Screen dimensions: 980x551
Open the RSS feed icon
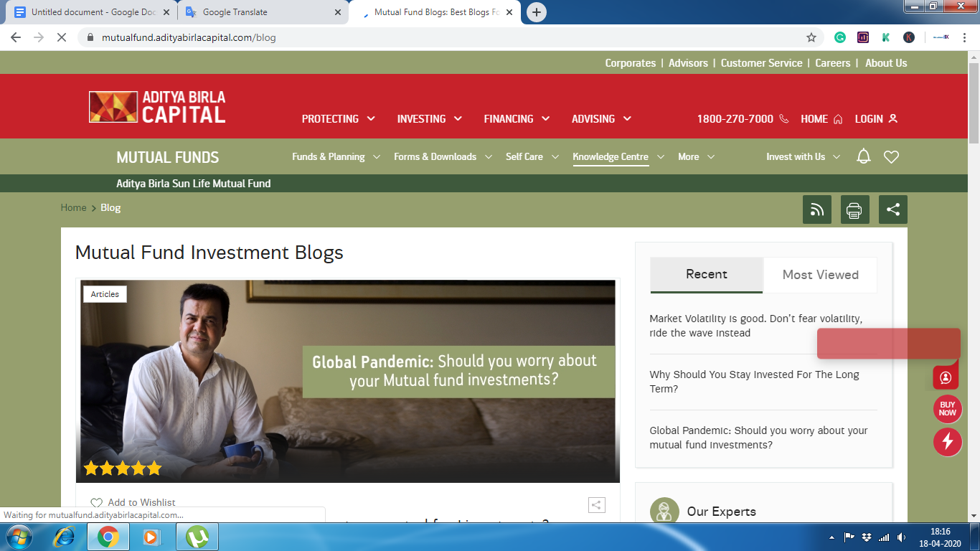coord(816,209)
